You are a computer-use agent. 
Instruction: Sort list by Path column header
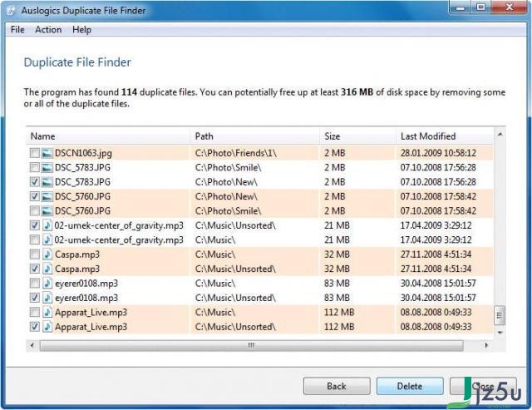pos(255,136)
